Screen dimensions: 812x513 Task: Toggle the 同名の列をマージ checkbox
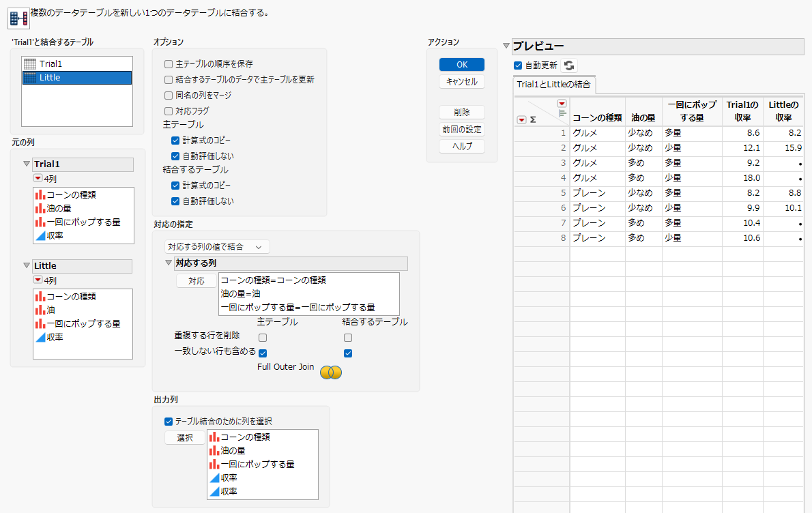coord(169,96)
